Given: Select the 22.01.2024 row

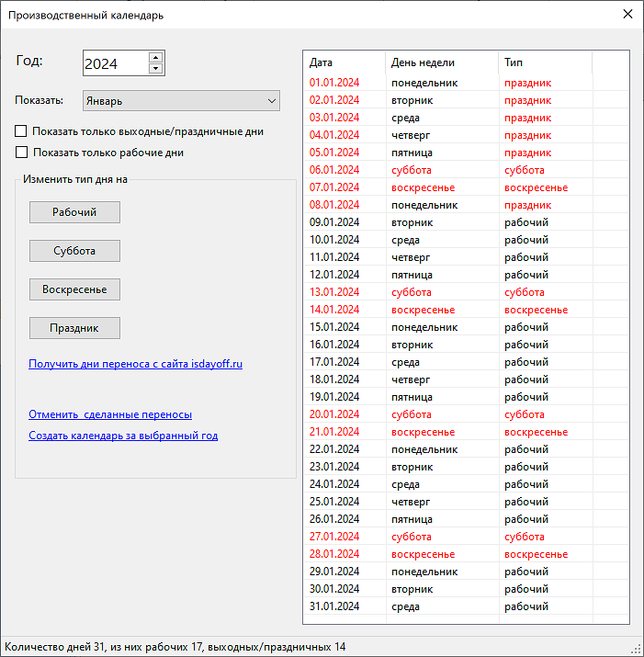Looking at the screenshot, I should pos(466,449).
